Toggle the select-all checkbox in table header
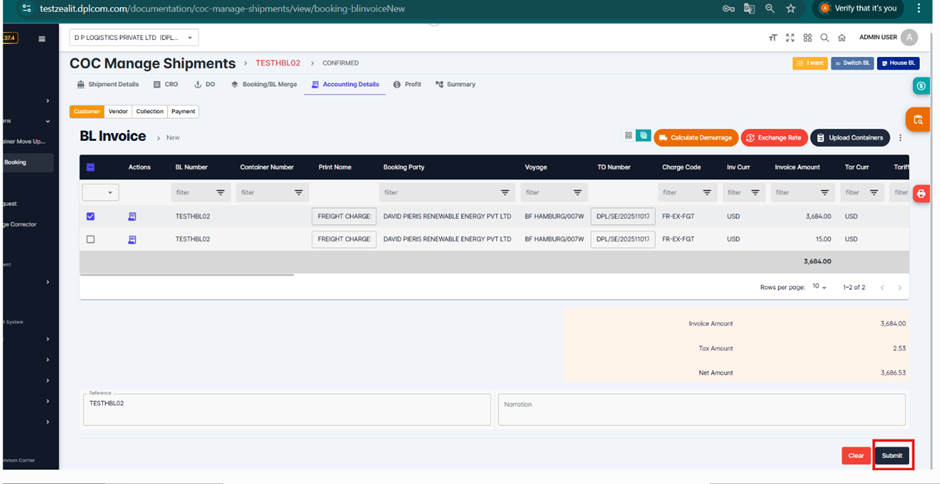The height and width of the screenshot is (484, 940). [x=91, y=168]
